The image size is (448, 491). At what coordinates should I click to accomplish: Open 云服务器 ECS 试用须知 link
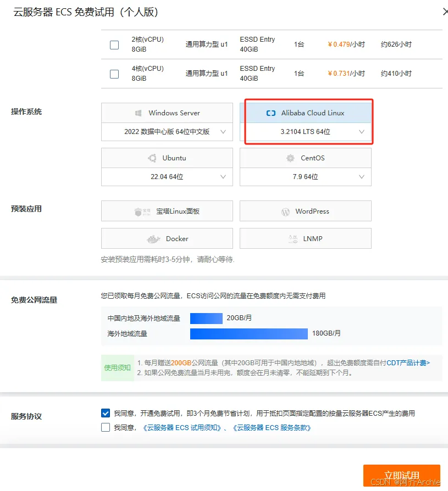[182, 428]
